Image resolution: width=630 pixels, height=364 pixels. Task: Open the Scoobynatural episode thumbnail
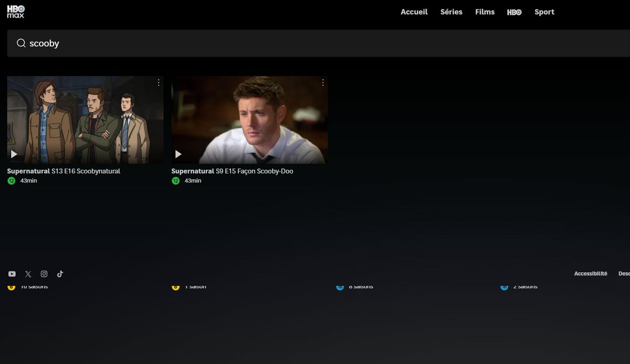tap(85, 120)
